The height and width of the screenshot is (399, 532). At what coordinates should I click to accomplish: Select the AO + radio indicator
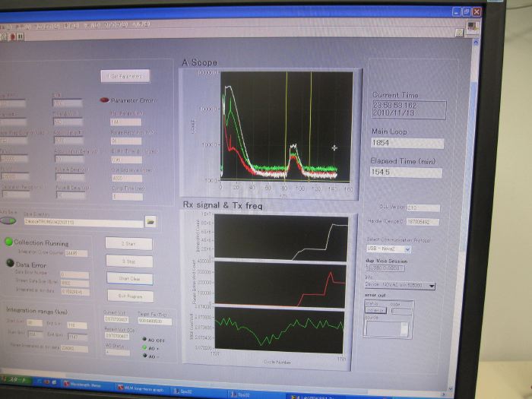(x=146, y=348)
